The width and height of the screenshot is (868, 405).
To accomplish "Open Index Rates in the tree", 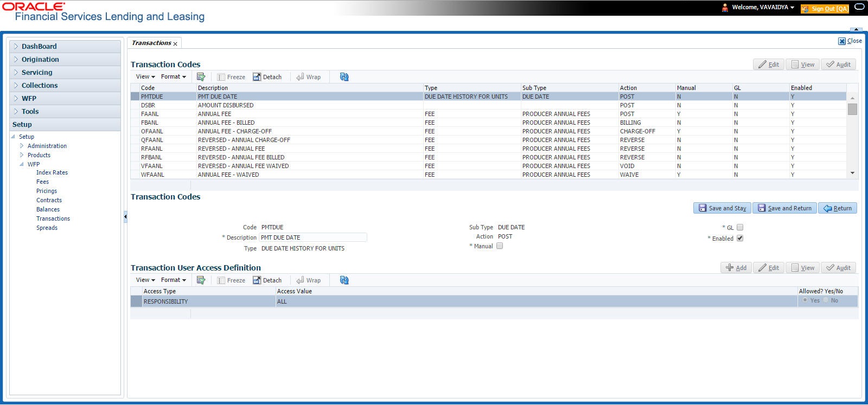I will pyautogui.click(x=52, y=172).
